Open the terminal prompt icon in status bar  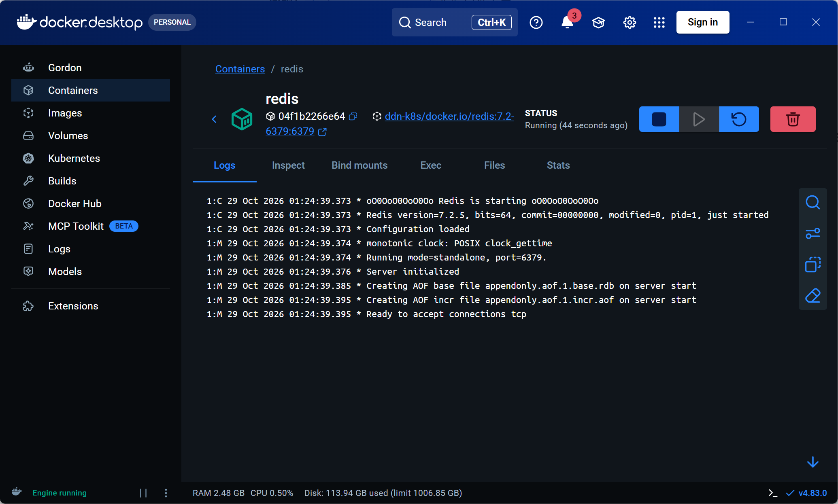pos(773,493)
